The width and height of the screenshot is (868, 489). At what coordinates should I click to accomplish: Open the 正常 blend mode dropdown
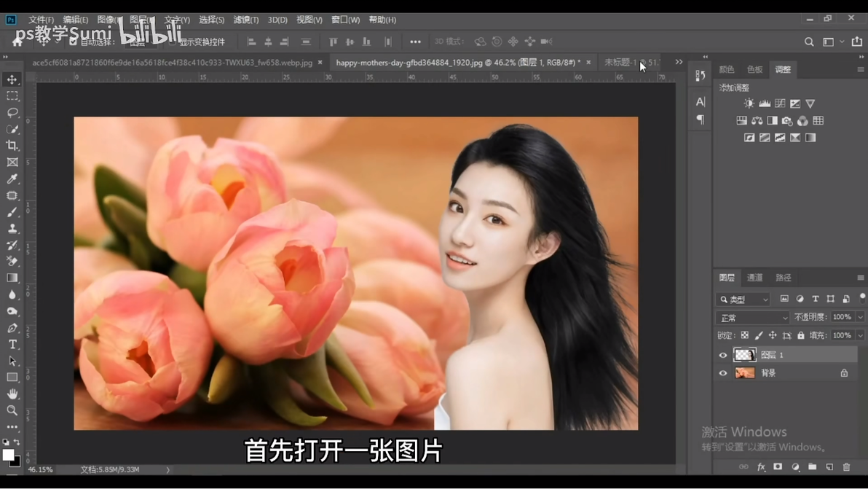[x=752, y=318]
